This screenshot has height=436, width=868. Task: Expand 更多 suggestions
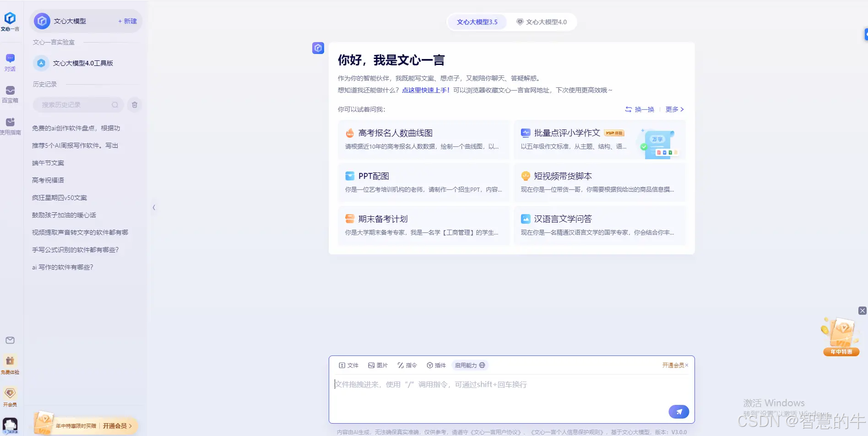coord(675,109)
